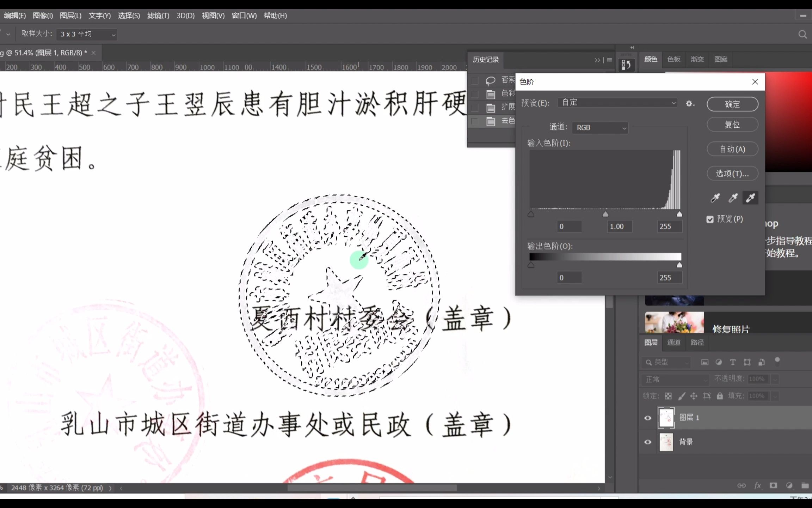Click the lasso icon in History list

490,81
